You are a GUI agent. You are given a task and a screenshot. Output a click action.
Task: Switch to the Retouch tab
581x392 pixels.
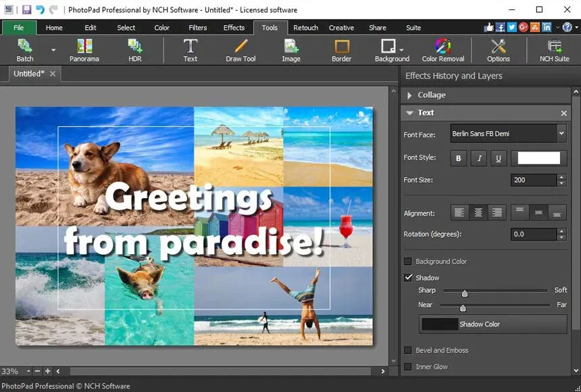pyautogui.click(x=305, y=28)
